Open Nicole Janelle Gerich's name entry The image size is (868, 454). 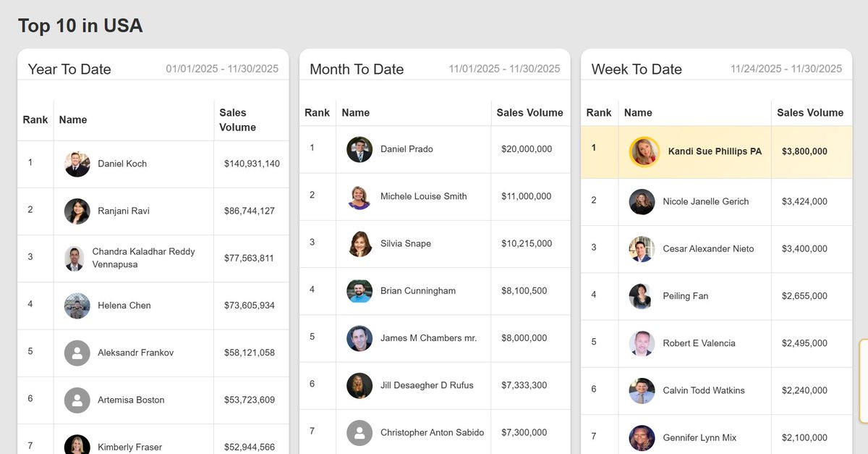point(706,201)
